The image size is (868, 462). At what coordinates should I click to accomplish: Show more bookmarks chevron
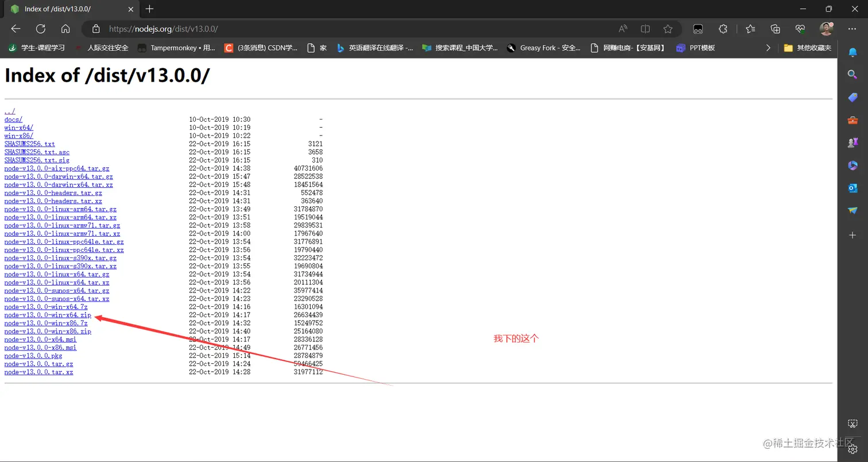(x=768, y=48)
